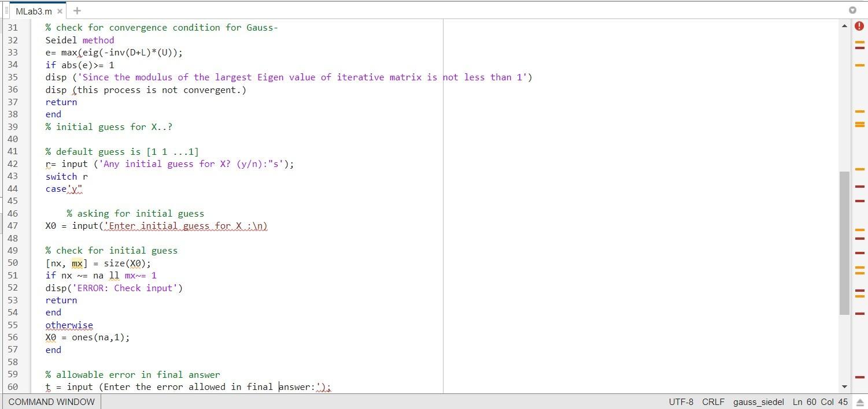The width and height of the screenshot is (868, 409).
Task: Click the scrollbar down arrow icon
Action: coord(844,387)
